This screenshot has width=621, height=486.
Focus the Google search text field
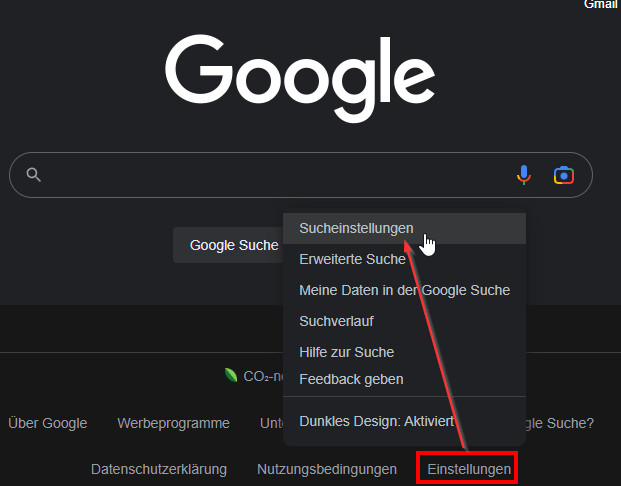[x=270, y=175]
